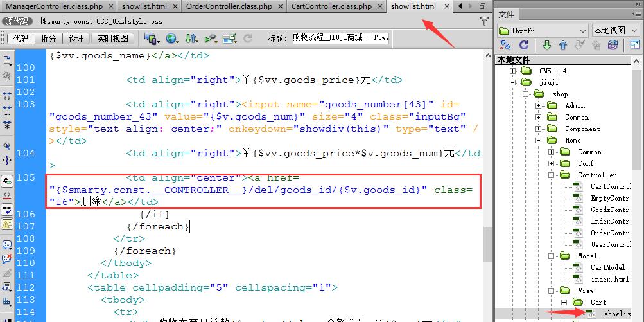Switch to 拆分 split view
This screenshot has width=644, height=322.
click(48, 39)
